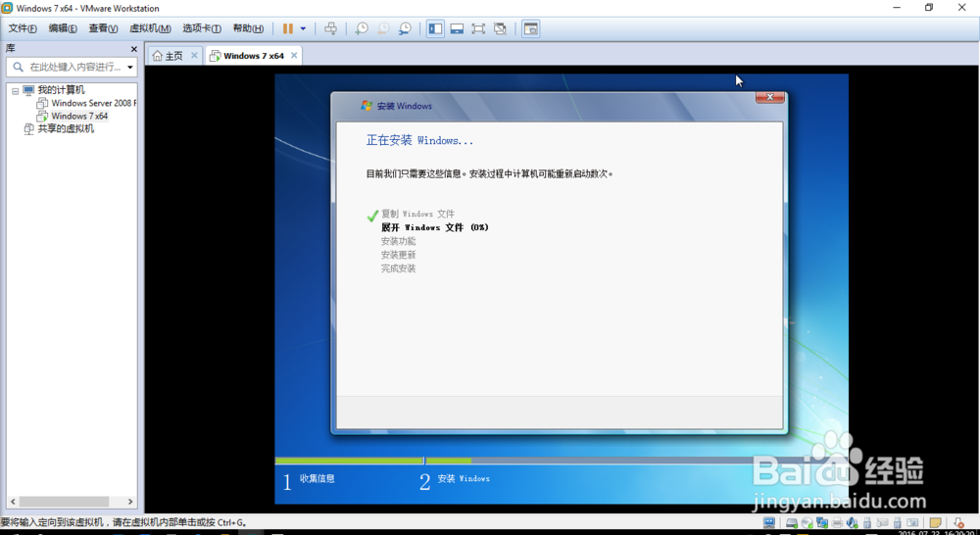980x535 pixels.
Task: Click the 完成安装 step text
Action: [x=398, y=268]
